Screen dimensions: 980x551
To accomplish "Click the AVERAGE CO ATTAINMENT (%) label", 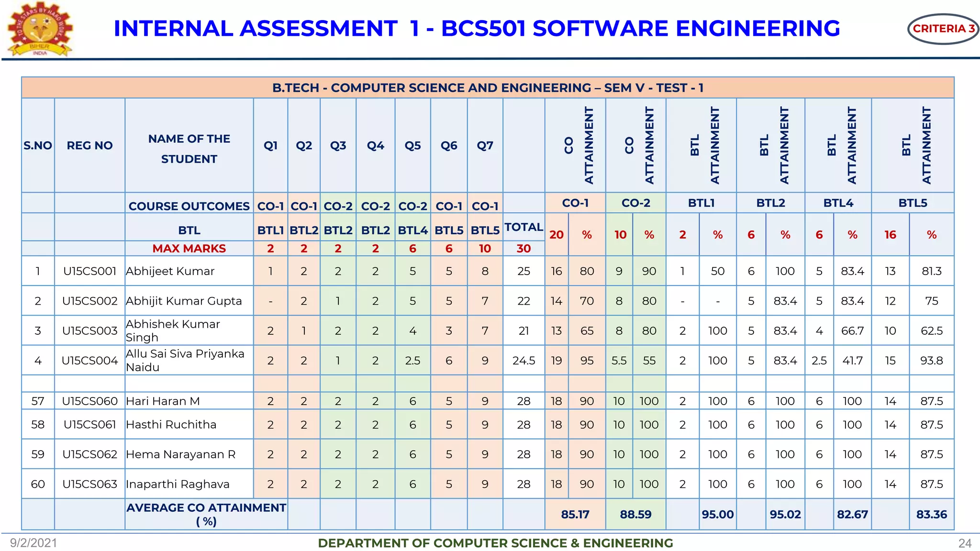I will click(x=206, y=514).
